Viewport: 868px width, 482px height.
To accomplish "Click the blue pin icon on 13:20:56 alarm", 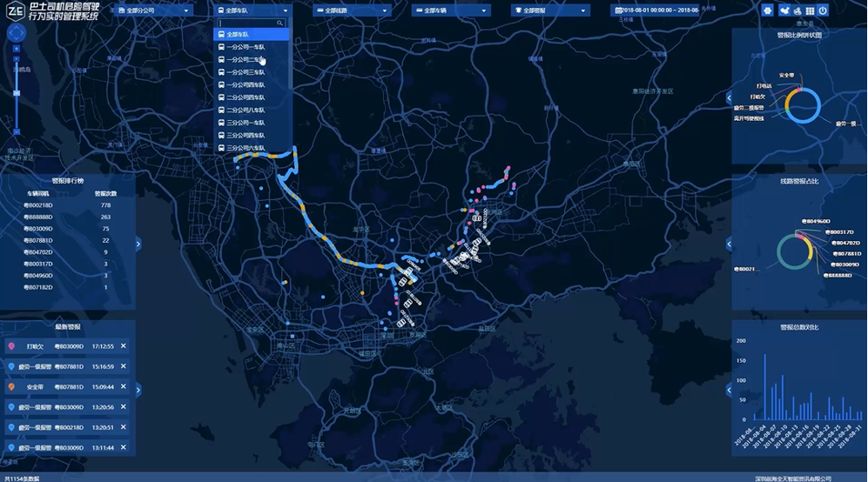I will click(11, 407).
